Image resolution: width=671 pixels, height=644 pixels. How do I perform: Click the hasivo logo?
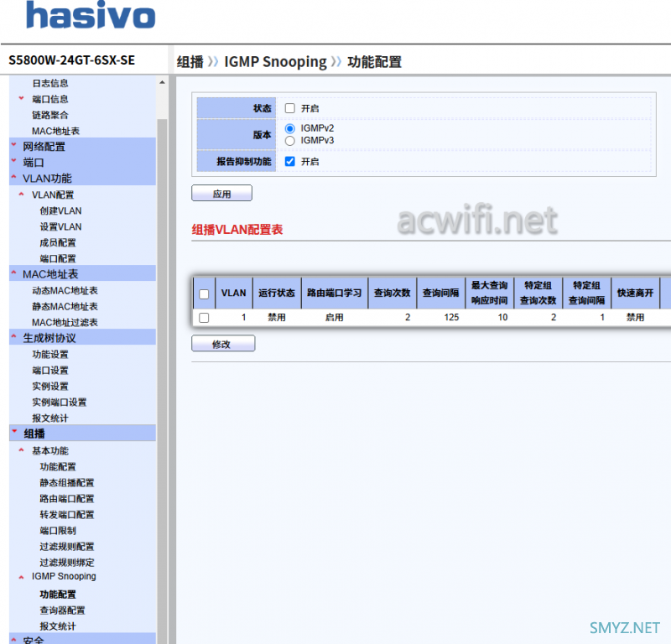pyautogui.click(x=91, y=15)
